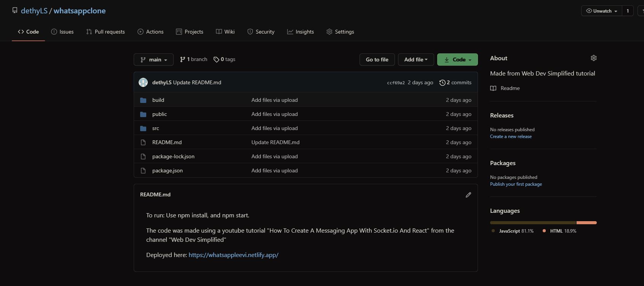This screenshot has height=286, width=644.
Task: Click the tag icon next to 0 tags
Action: point(216,59)
